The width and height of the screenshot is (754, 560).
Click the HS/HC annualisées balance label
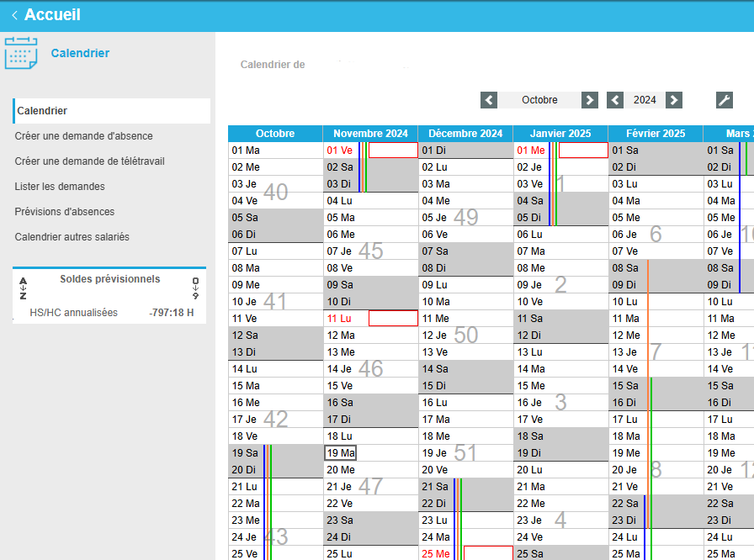[73, 313]
